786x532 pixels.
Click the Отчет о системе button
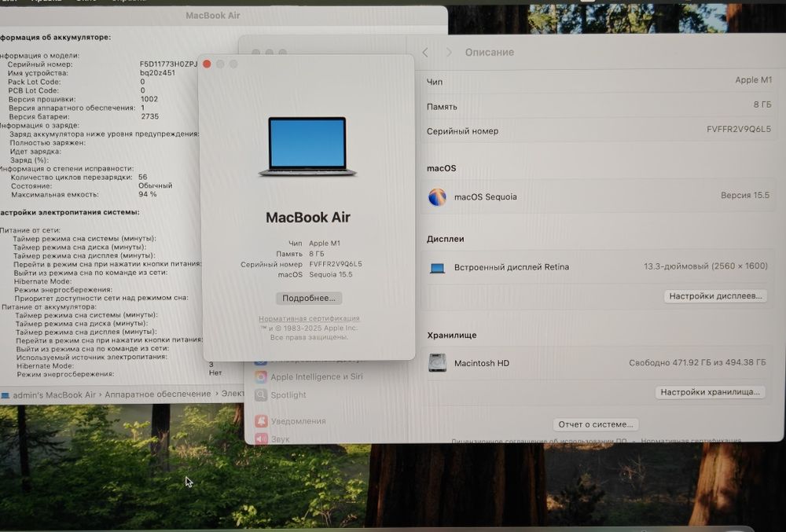(596, 424)
